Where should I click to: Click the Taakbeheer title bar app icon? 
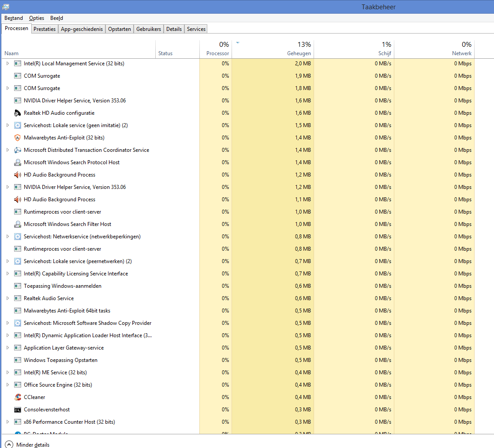click(x=6, y=7)
